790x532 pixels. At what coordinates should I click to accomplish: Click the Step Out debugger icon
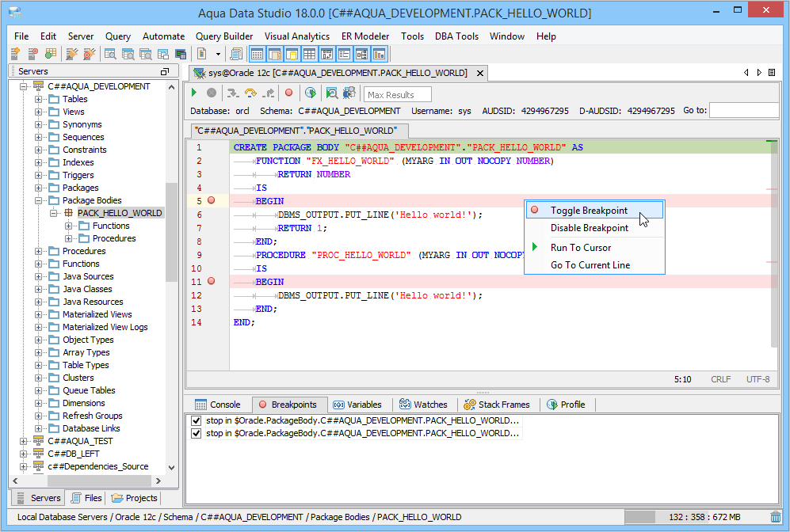coord(269,93)
